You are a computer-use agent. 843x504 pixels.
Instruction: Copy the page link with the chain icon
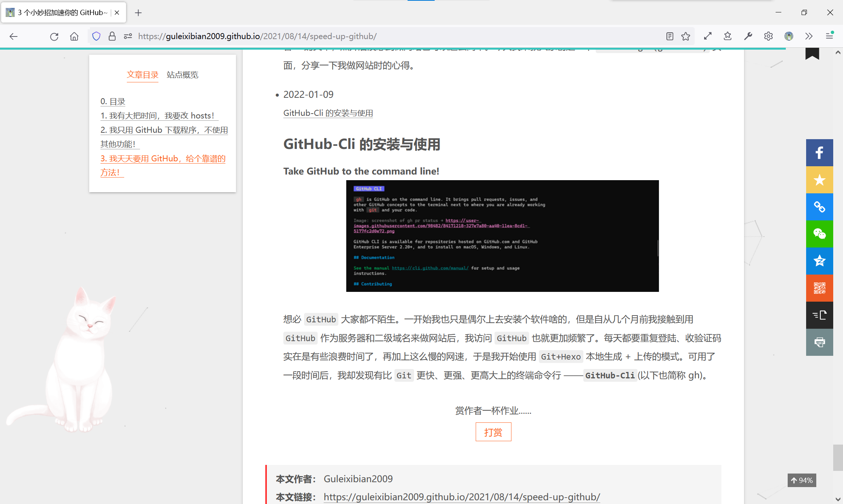[819, 207]
